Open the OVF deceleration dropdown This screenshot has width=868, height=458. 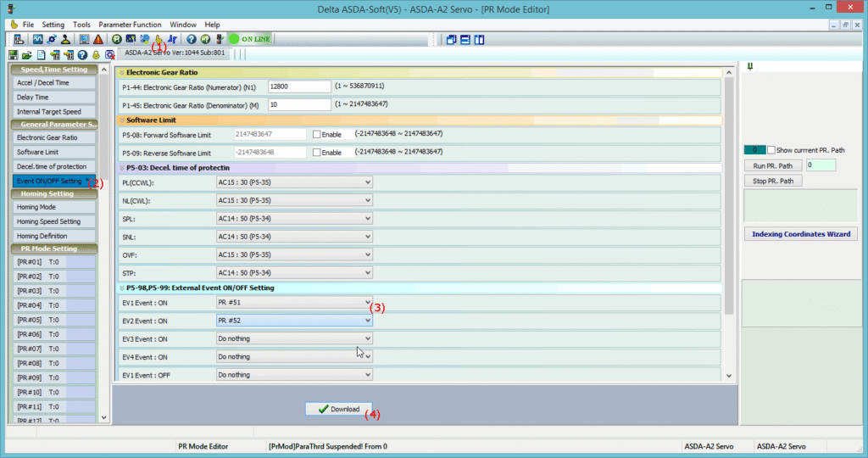pos(294,254)
